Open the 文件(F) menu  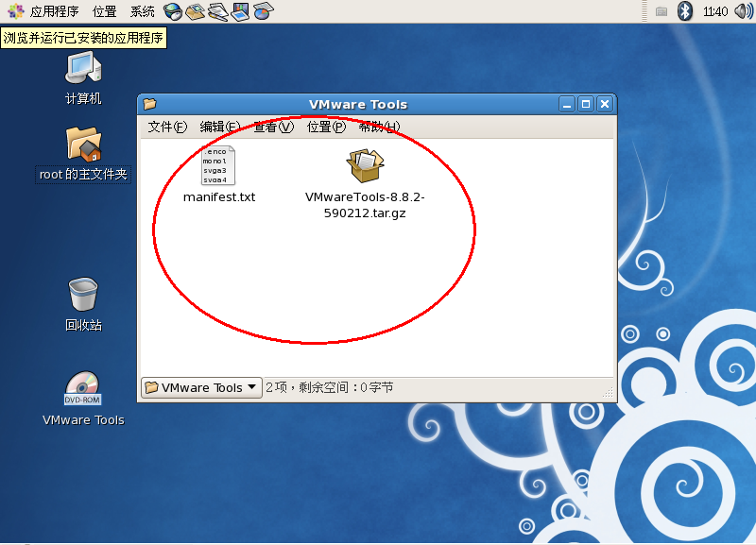point(167,127)
